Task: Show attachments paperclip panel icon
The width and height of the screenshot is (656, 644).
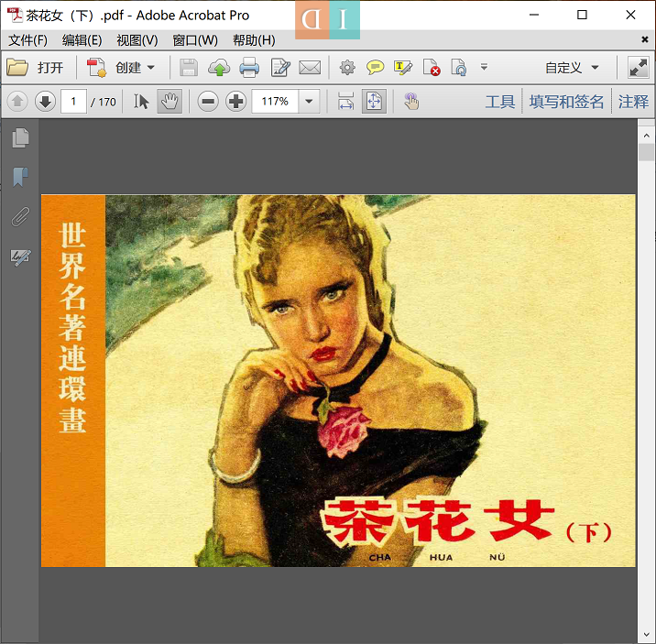Action: click(x=20, y=216)
